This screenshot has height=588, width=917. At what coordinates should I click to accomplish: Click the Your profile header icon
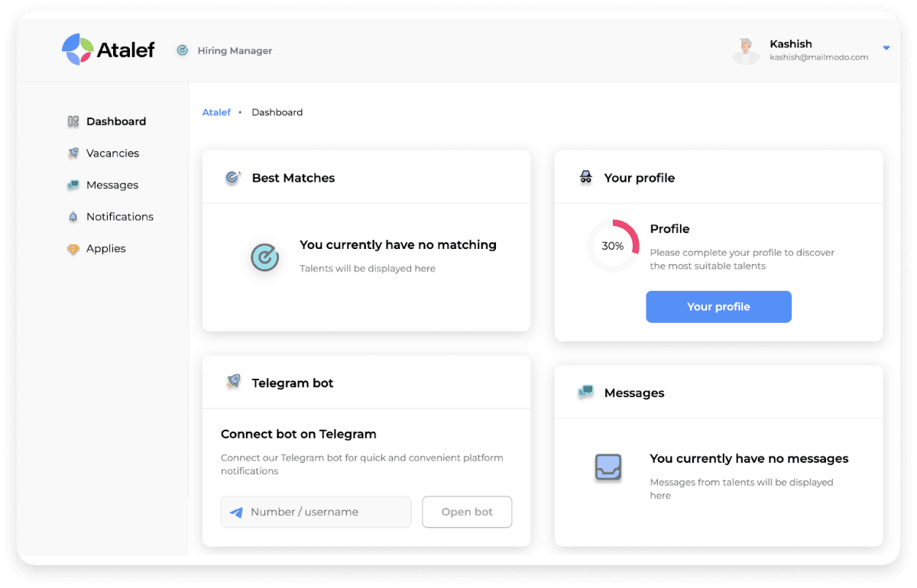click(x=586, y=177)
